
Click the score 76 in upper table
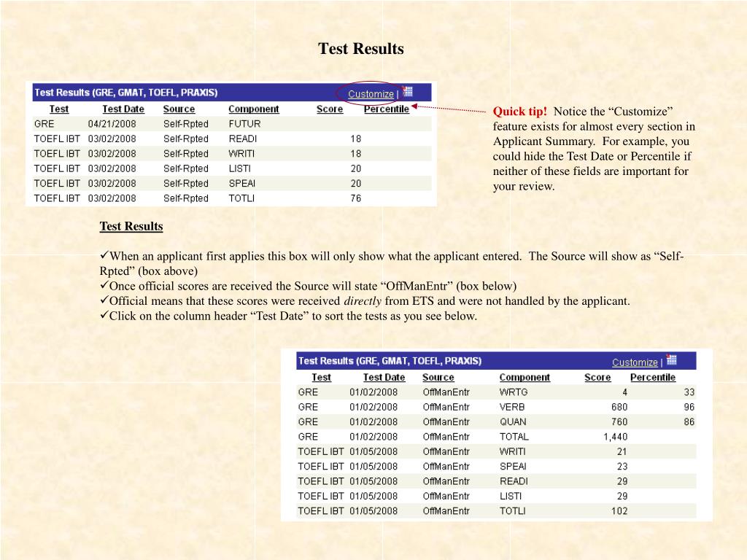point(356,198)
